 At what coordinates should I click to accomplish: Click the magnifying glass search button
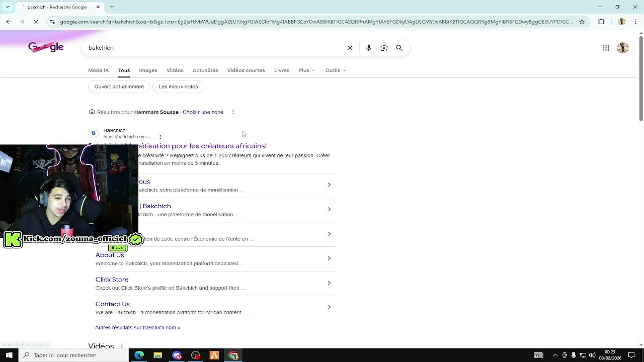[399, 48]
